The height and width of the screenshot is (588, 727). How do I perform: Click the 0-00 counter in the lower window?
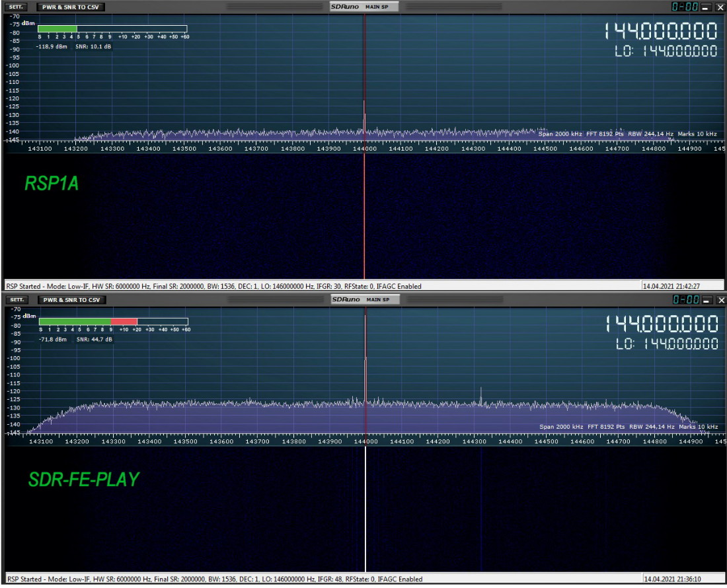click(x=686, y=300)
